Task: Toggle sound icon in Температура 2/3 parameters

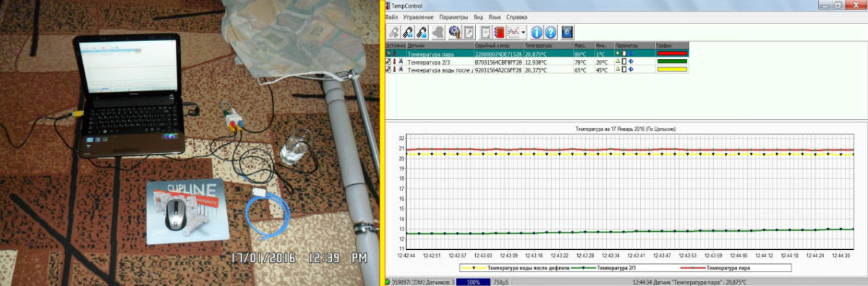Action: (x=631, y=61)
